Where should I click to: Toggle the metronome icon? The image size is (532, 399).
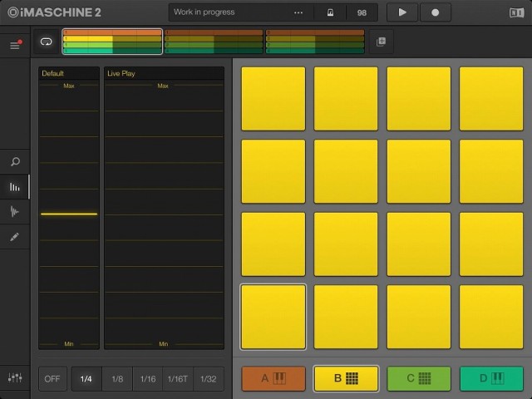(330, 12)
